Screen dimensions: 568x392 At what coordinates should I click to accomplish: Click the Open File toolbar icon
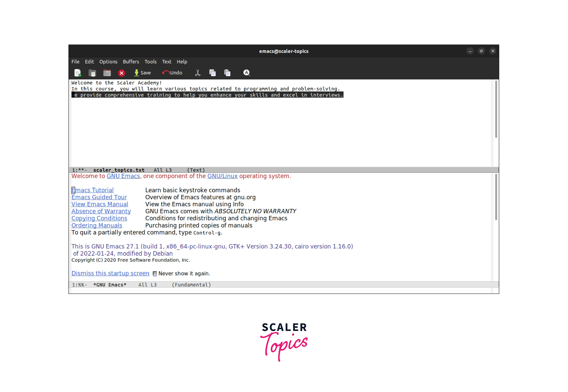pos(92,73)
